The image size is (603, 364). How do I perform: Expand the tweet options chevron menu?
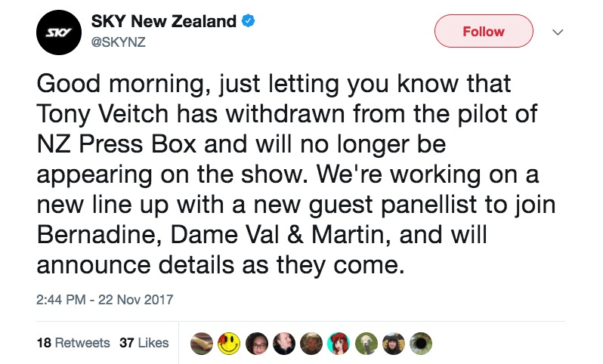point(558,32)
